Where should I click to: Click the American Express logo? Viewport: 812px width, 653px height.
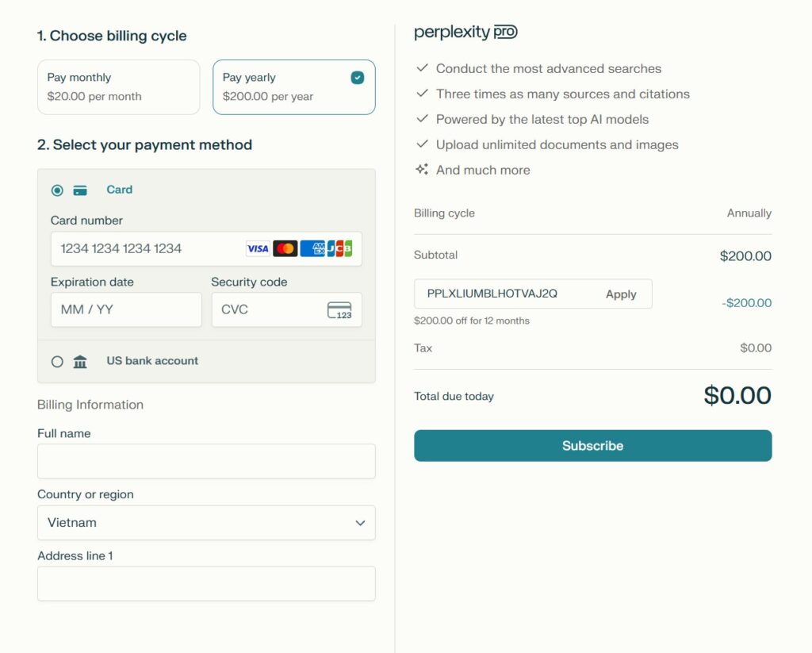[312, 249]
